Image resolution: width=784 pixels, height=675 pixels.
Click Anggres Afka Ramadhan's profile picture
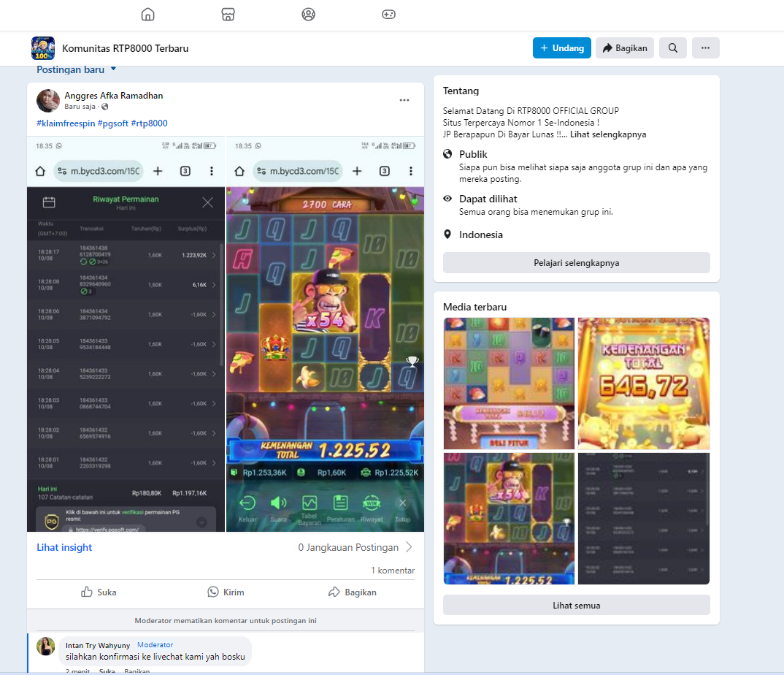click(x=48, y=101)
